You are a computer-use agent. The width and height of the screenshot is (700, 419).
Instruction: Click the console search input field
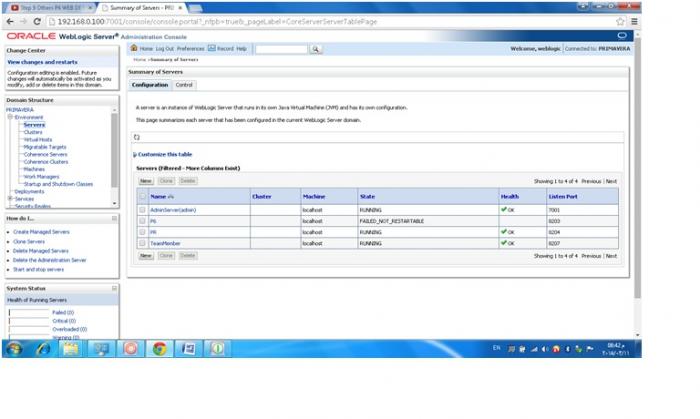(281, 49)
